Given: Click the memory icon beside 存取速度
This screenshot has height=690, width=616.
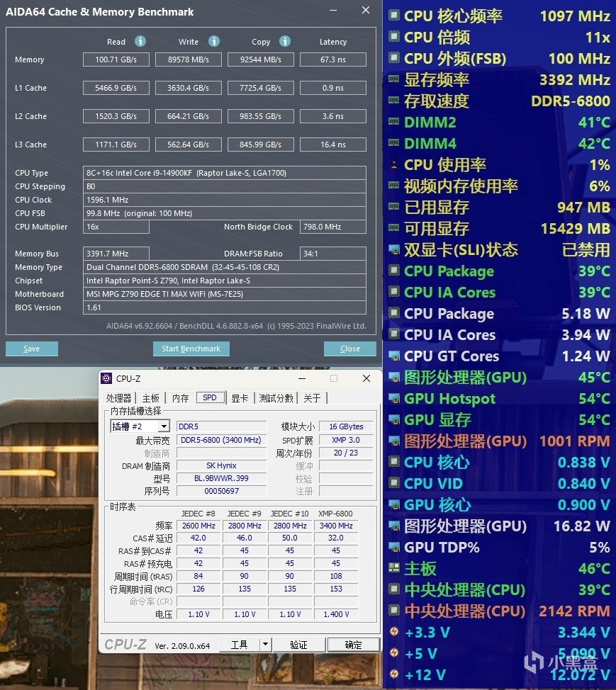Looking at the screenshot, I should (393, 101).
